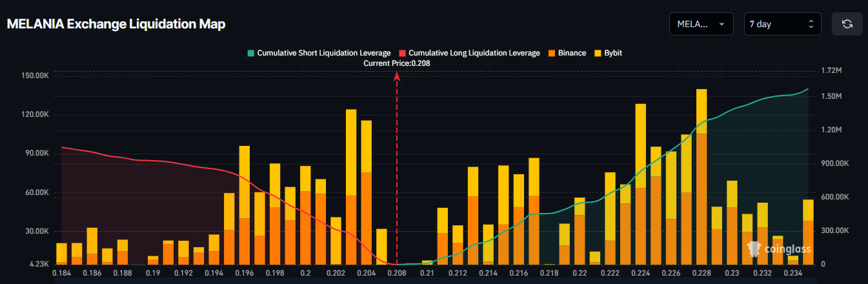Click the 0.2 label on price axis
Screen dimensions: 868x284
pyautogui.click(x=305, y=273)
